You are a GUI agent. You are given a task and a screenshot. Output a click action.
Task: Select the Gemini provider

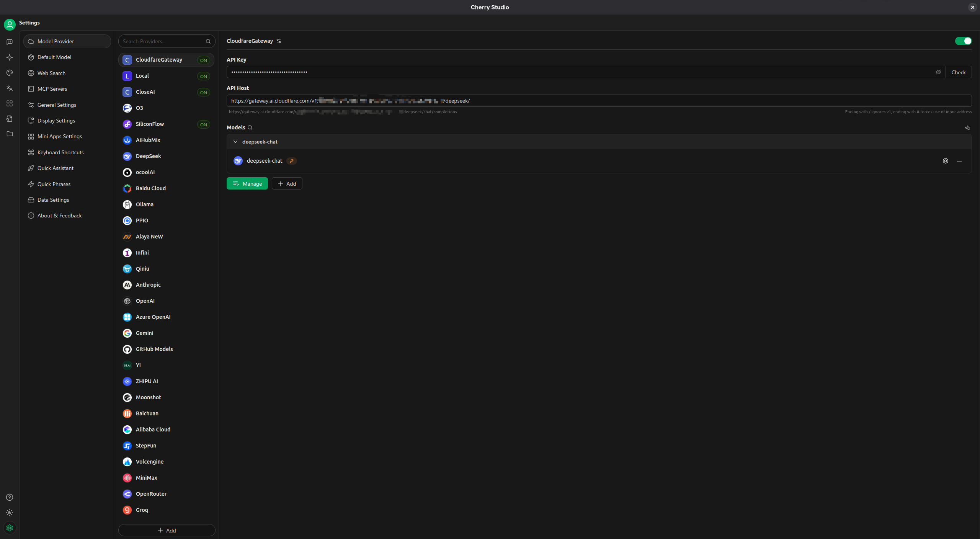tap(166, 333)
